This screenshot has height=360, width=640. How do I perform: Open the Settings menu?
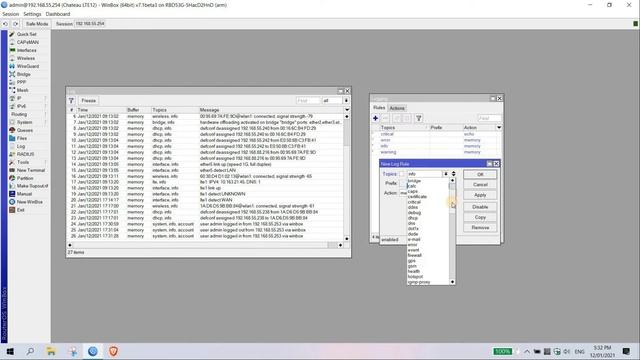point(32,14)
